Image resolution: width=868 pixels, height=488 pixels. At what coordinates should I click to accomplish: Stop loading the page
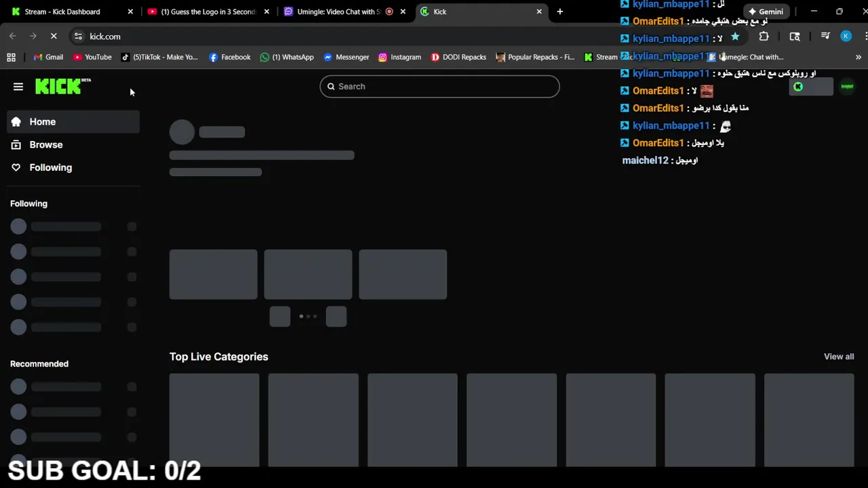(x=54, y=37)
